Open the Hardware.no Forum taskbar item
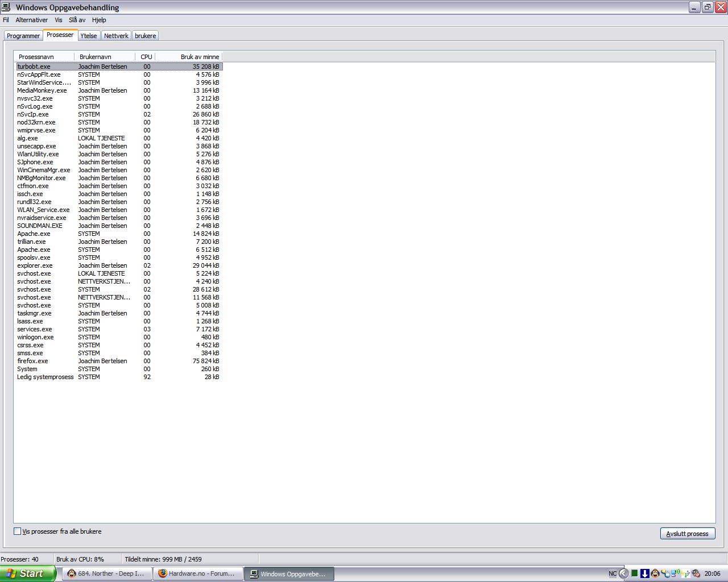This screenshot has height=582, width=728. coord(198,573)
